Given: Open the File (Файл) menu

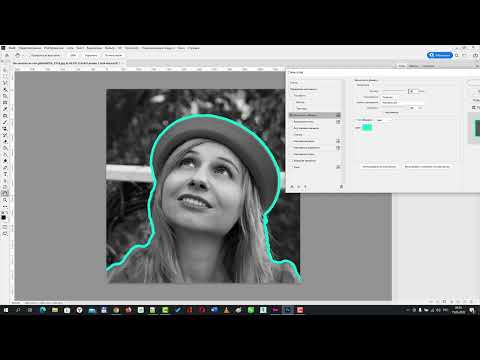Looking at the screenshot, I should [12, 48].
